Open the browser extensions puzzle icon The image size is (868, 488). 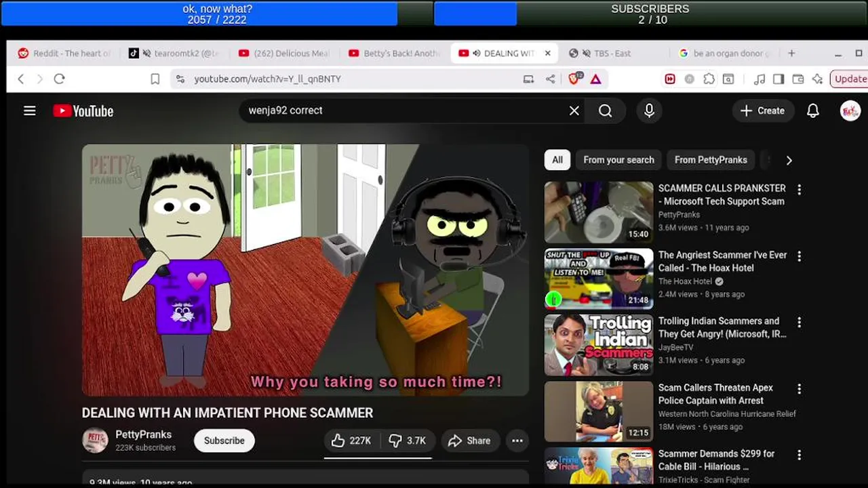[x=709, y=79]
